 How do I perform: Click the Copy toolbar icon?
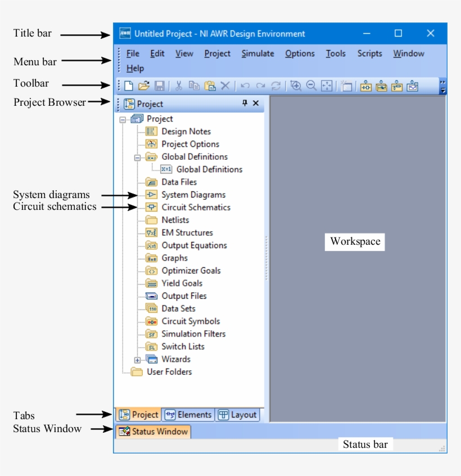click(x=194, y=86)
